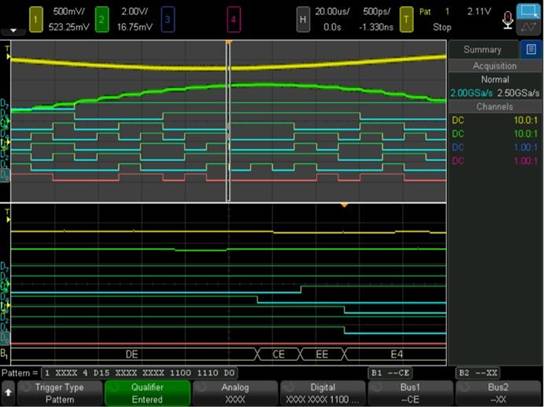Enable channel 3 blue button
The height and width of the screenshot is (407, 545).
pyautogui.click(x=168, y=19)
